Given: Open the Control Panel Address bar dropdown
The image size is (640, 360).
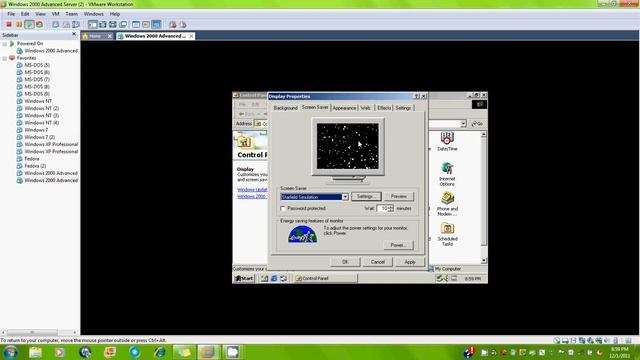Looking at the screenshot, I should click(x=463, y=123).
